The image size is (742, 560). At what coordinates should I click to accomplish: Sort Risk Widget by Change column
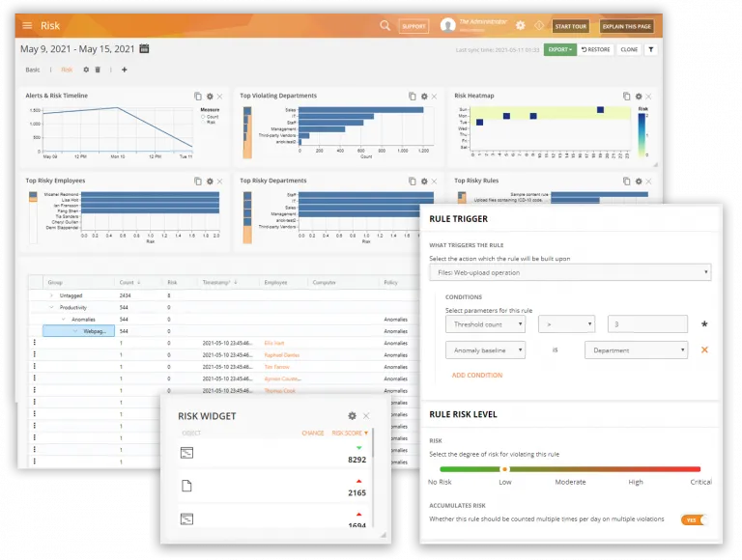(x=313, y=434)
